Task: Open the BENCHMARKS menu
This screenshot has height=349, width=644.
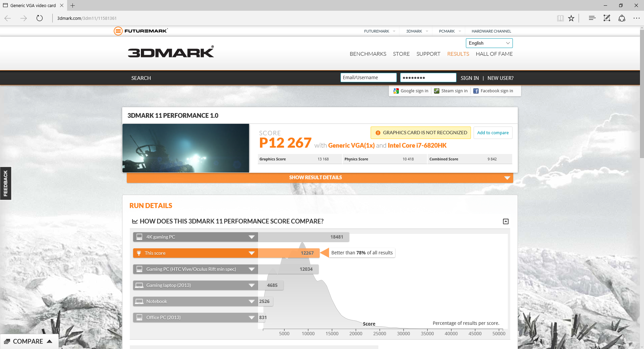Action: tap(368, 54)
